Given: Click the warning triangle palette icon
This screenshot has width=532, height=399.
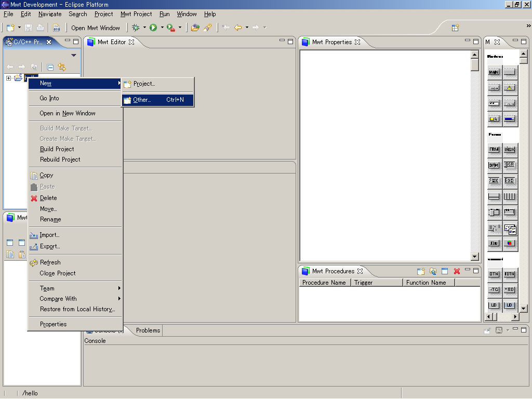Looking at the screenshot, I should coord(510,88).
